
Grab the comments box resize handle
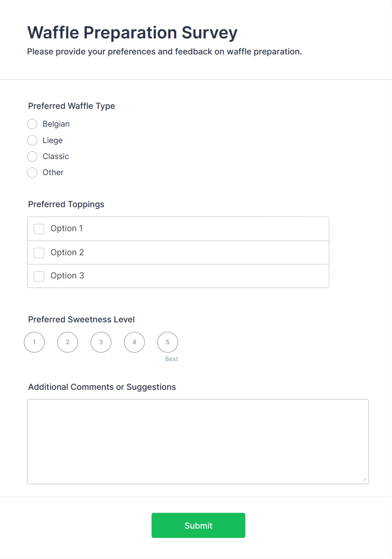(x=365, y=480)
